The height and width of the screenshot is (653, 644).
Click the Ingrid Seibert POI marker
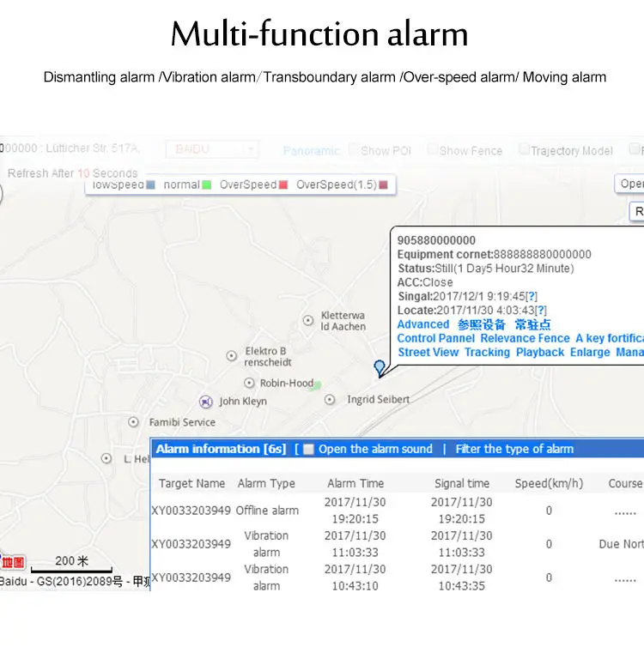pyautogui.click(x=330, y=400)
